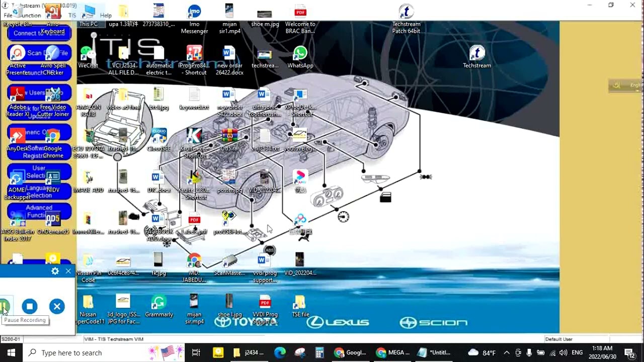Viewport: 644px width, 362px height.
Task: Open new ordar 26422.docx document
Action: pyautogui.click(x=229, y=60)
